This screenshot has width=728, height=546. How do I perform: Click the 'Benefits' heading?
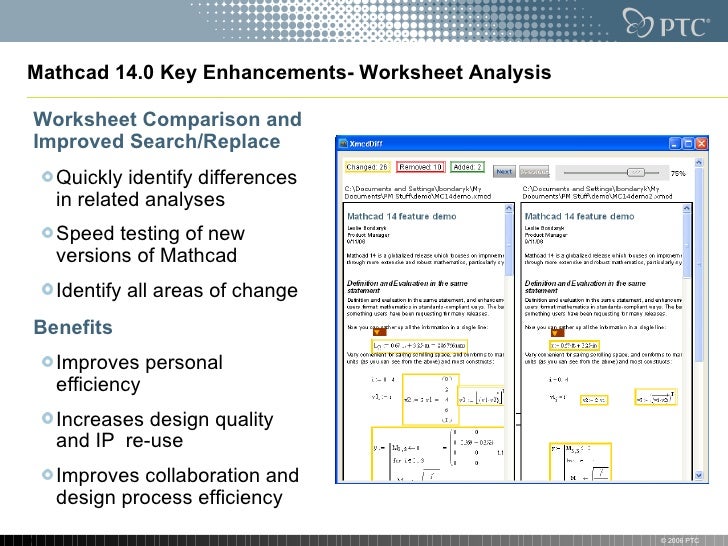tap(73, 327)
